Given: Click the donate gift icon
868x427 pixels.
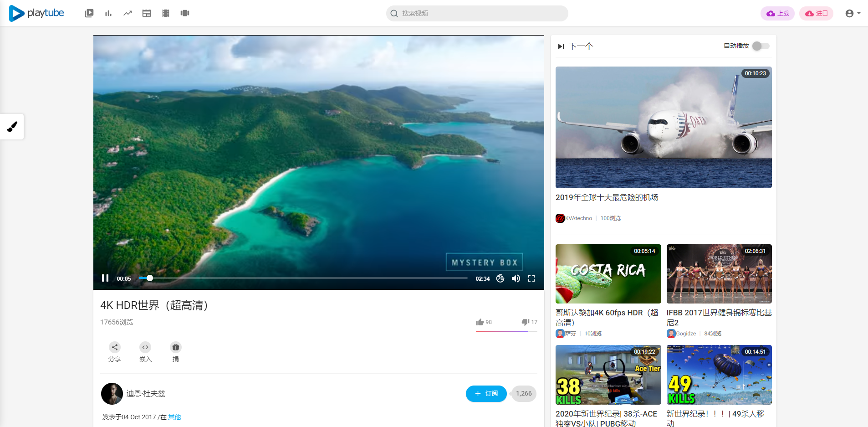Looking at the screenshot, I should point(176,347).
